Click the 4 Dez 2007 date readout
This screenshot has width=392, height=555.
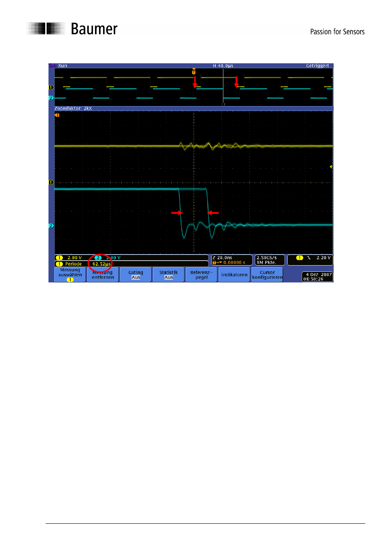point(319,275)
